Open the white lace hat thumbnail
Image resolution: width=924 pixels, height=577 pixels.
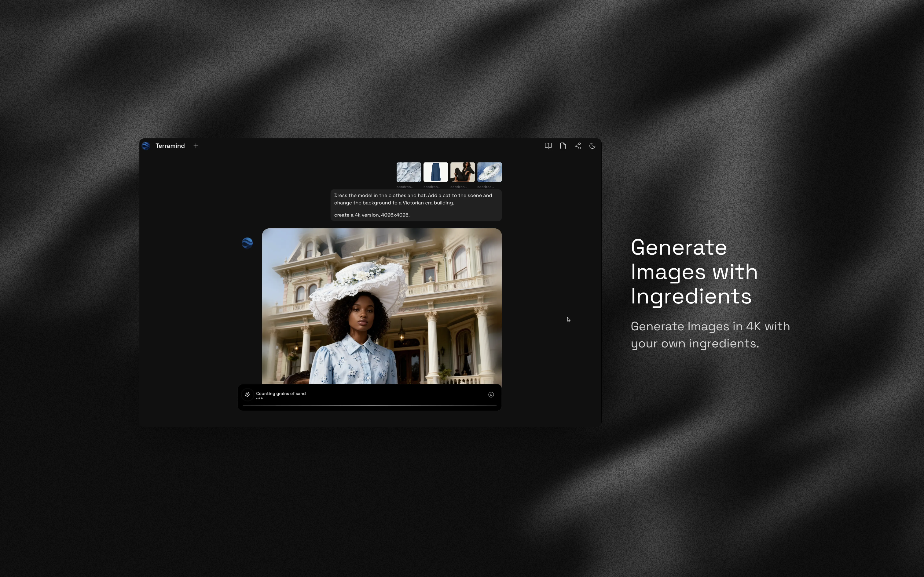pyautogui.click(x=489, y=172)
